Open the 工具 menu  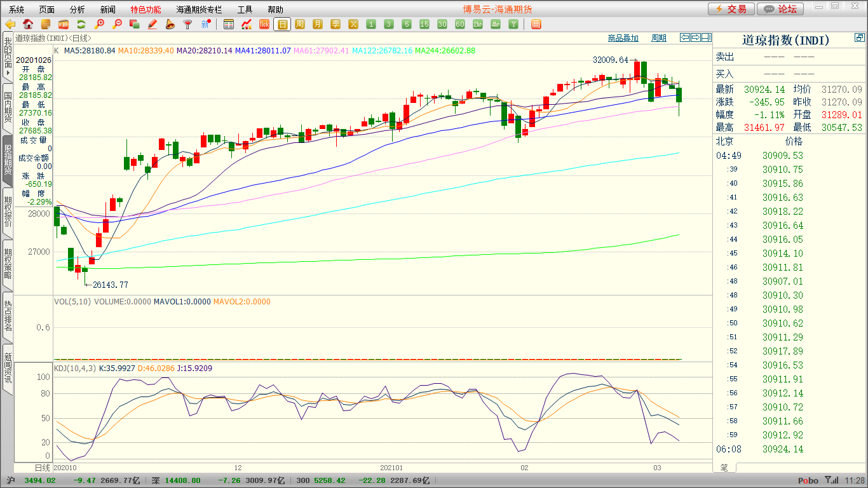pyautogui.click(x=245, y=10)
